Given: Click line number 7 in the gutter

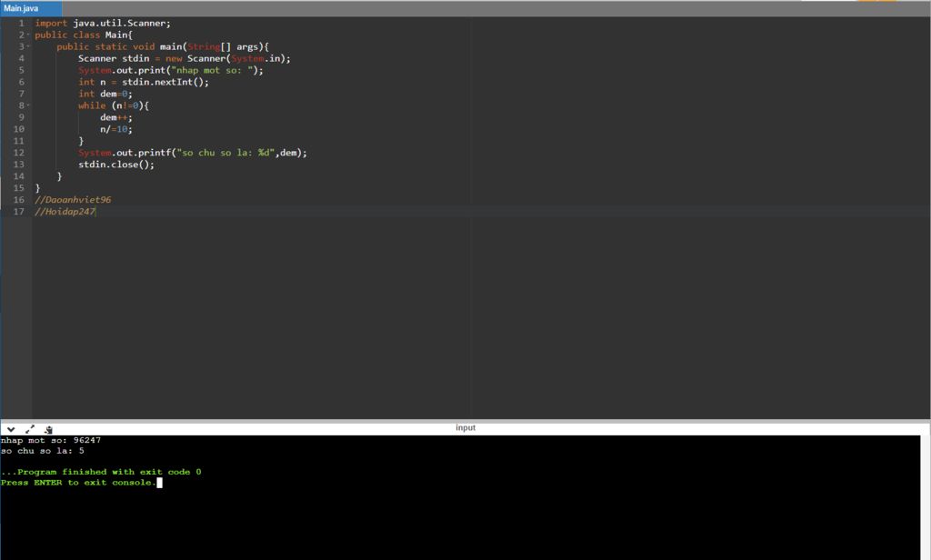Looking at the screenshot, I should (x=22, y=94).
